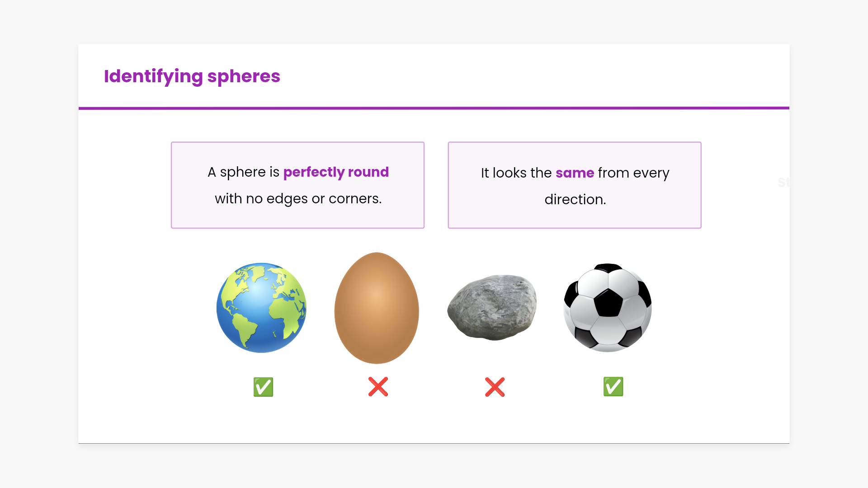Click the "with no edges or corners." line
This screenshot has height=488, width=868.
coord(298,199)
